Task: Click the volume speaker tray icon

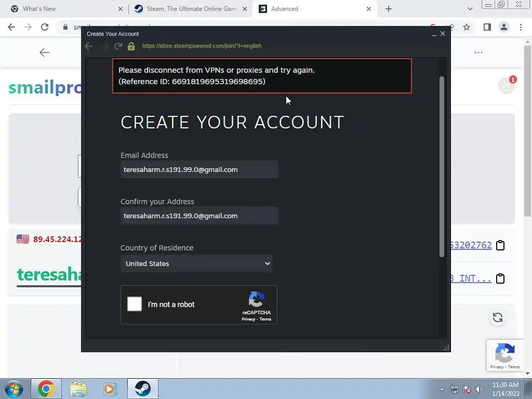Action: 480,389
